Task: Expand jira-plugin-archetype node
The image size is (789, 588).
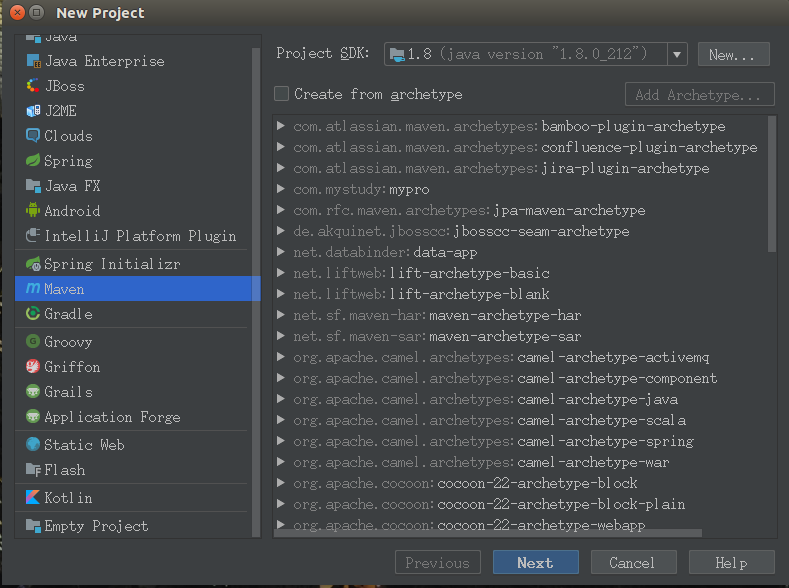Action: (x=281, y=168)
